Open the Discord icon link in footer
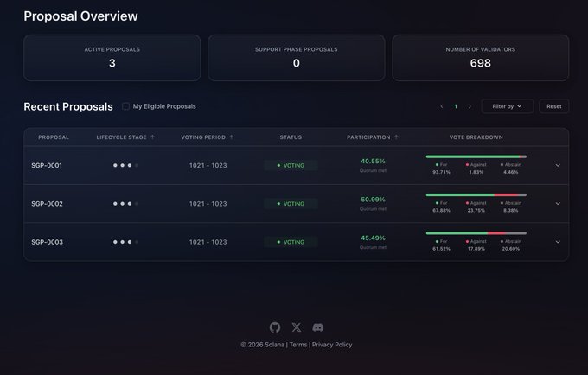Viewport: 588px width, 375px height. [x=318, y=327]
